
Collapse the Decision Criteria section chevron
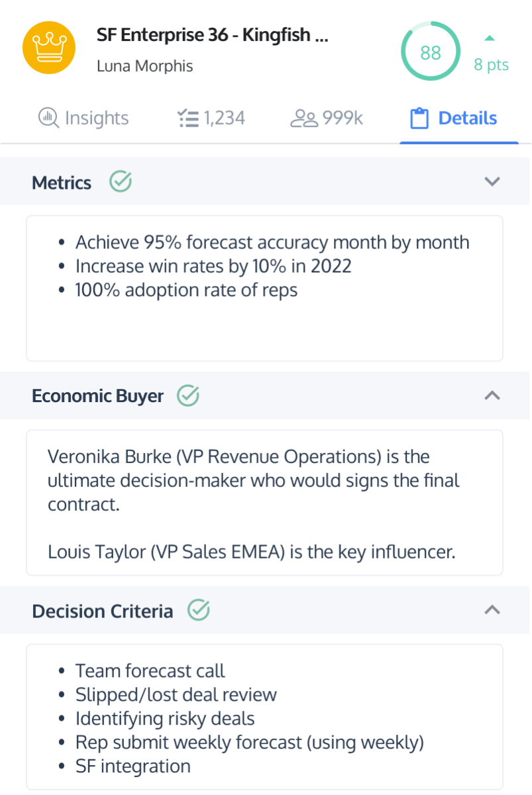tap(492, 610)
